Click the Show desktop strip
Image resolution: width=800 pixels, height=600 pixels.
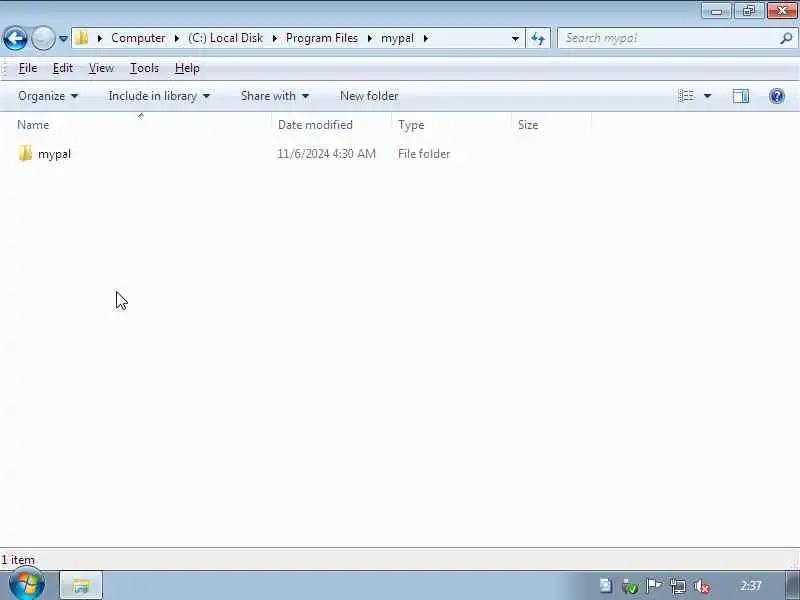tap(793, 586)
